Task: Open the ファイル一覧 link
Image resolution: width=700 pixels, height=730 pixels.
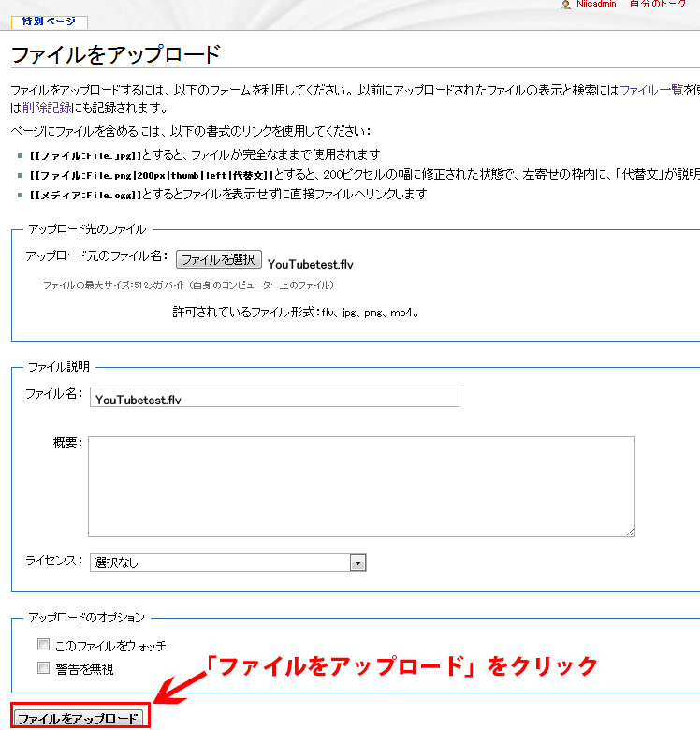Action: point(650,91)
